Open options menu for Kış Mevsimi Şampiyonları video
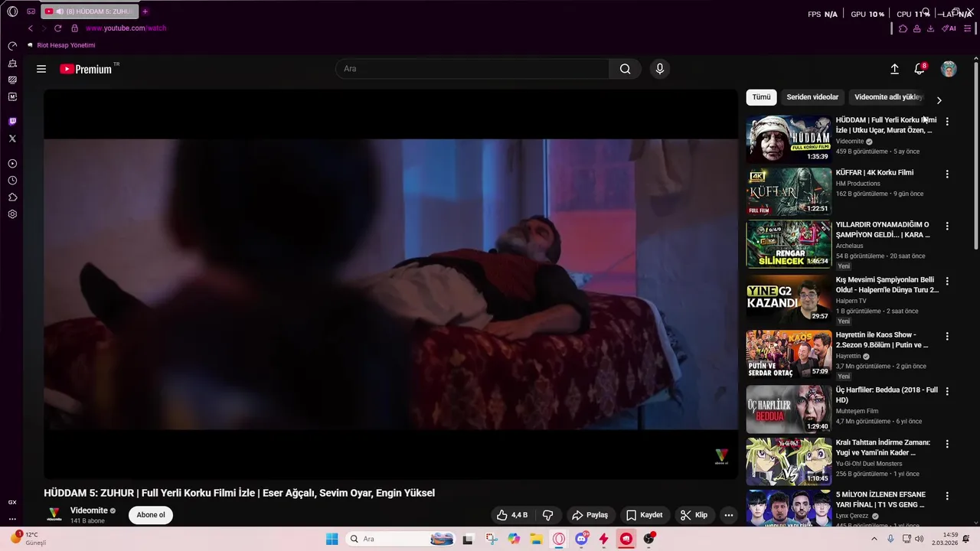The height and width of the screenshot is (551, 980). 947,282
